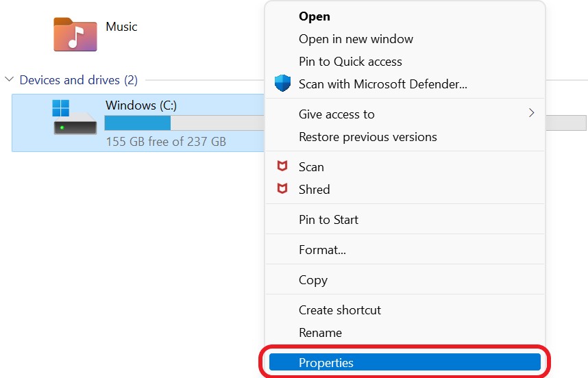Click the C: drive storage usage bar
This screenshot has width=588, height=378.
point(184,123)
